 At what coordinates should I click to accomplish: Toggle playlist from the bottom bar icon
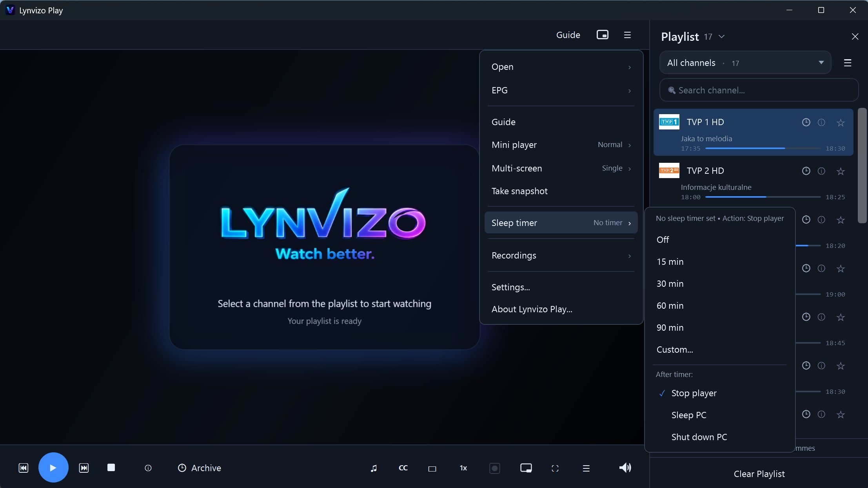point(586,468)
